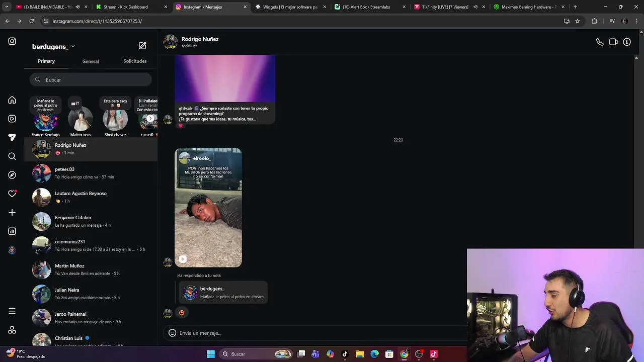
Task: Switch to Widgets software browser tab
Action: coord(291,7)
